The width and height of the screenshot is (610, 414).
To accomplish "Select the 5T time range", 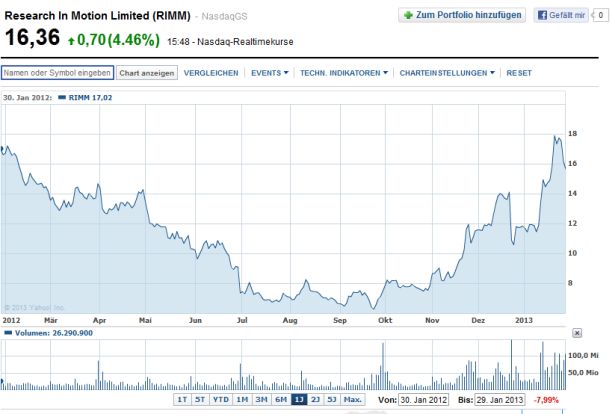I will (200, 400).
